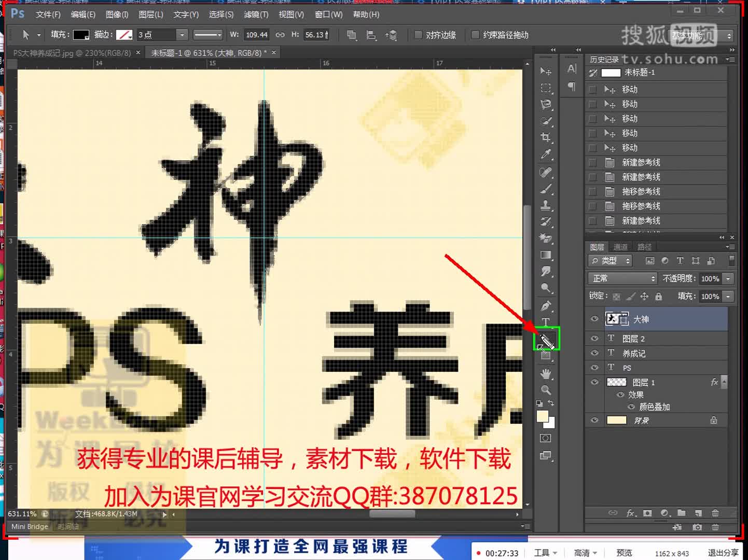Select the Eraser tool

[x=546, y=239]
